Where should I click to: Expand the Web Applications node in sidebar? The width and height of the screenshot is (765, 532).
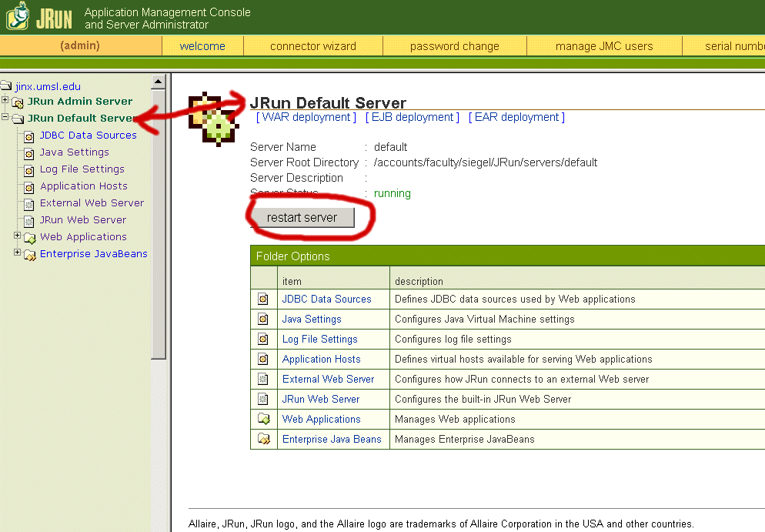pyautogui.click(x=18, y=236)
